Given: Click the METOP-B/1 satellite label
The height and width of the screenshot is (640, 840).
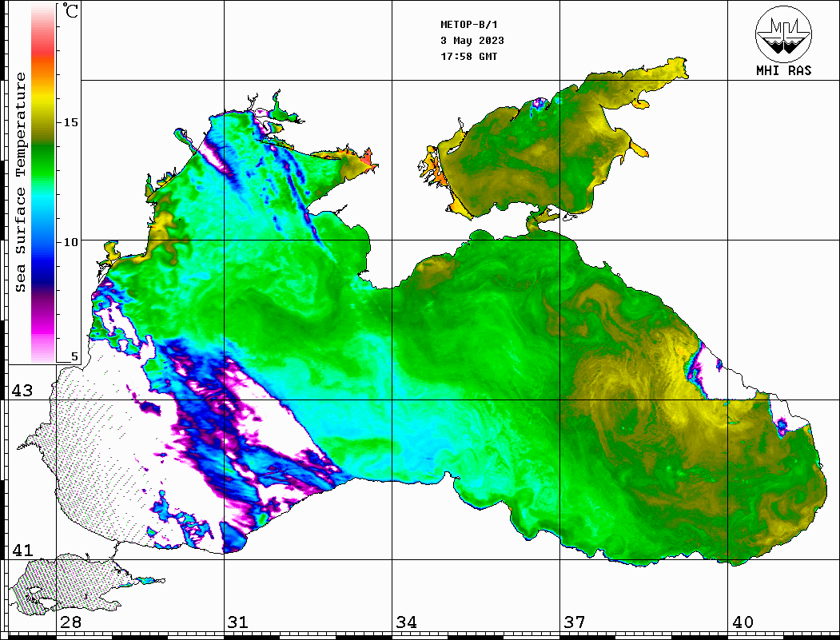Looking at the screenshot, I should click(x=468, y=25).
